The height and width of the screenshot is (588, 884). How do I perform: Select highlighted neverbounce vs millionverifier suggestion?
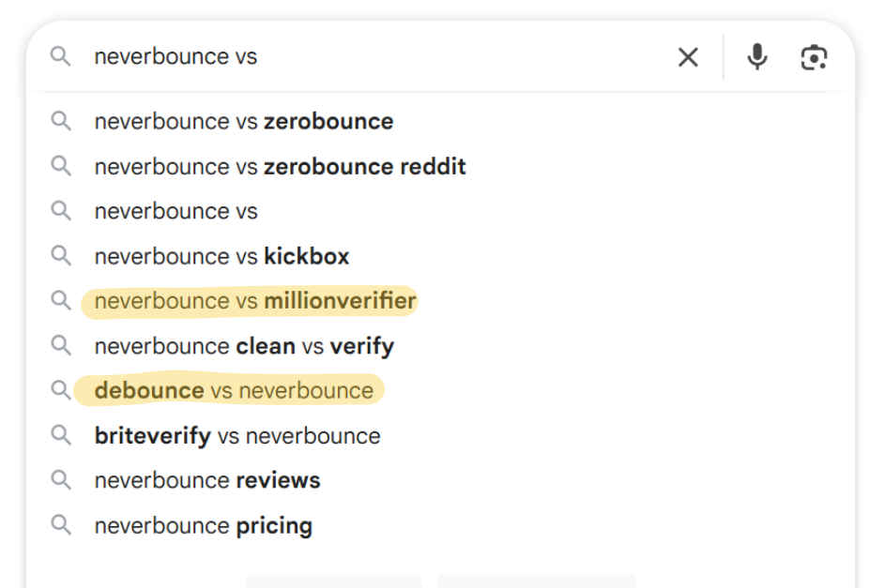click(x=255, y=301)
